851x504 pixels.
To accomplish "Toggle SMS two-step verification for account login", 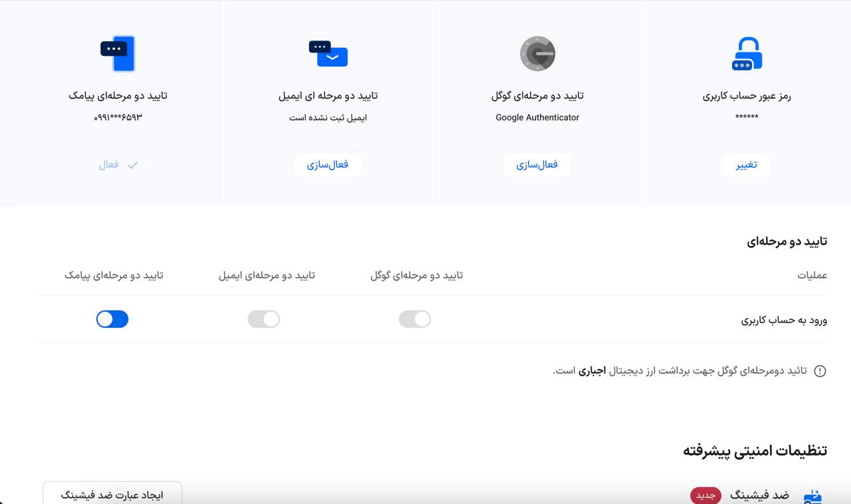I will (112, 319).
